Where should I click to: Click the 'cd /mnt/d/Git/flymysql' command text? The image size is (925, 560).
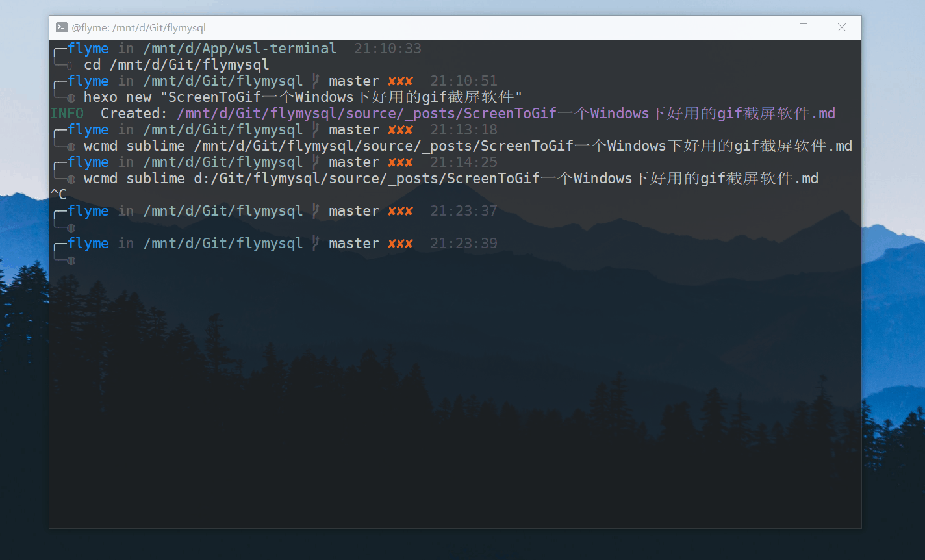coord(176,65)
